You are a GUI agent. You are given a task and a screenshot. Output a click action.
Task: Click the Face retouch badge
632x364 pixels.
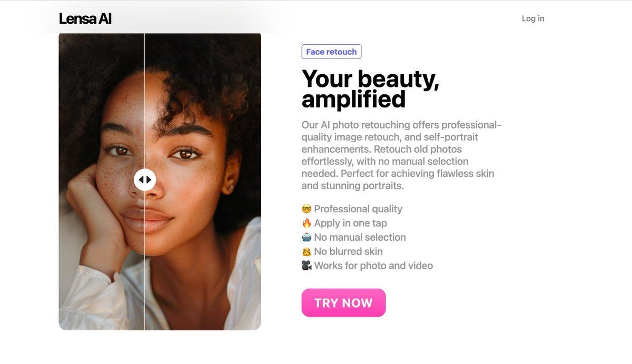click(331, 51)
